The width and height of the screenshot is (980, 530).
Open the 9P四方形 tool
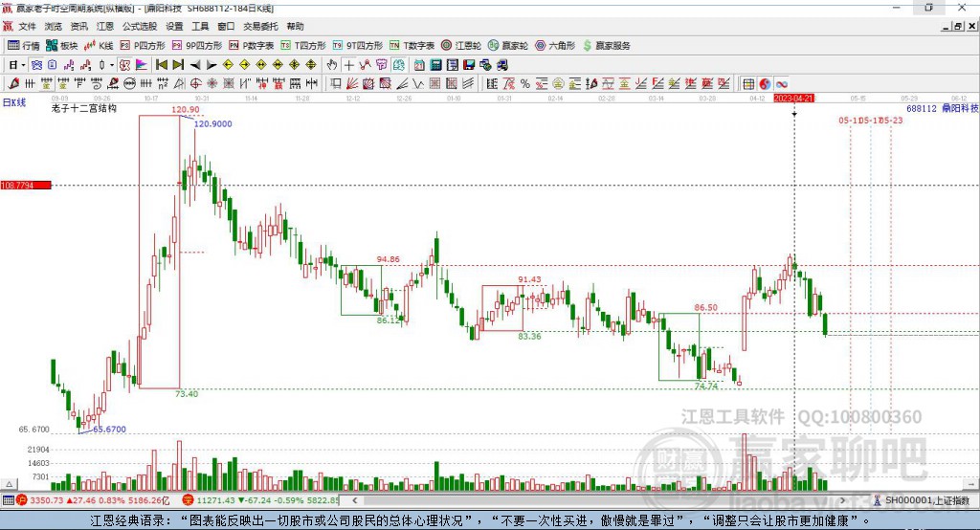coord(197,46)
